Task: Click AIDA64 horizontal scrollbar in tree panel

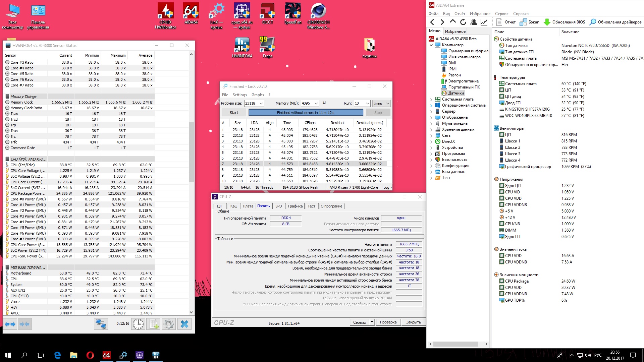Action: point(455,344)
